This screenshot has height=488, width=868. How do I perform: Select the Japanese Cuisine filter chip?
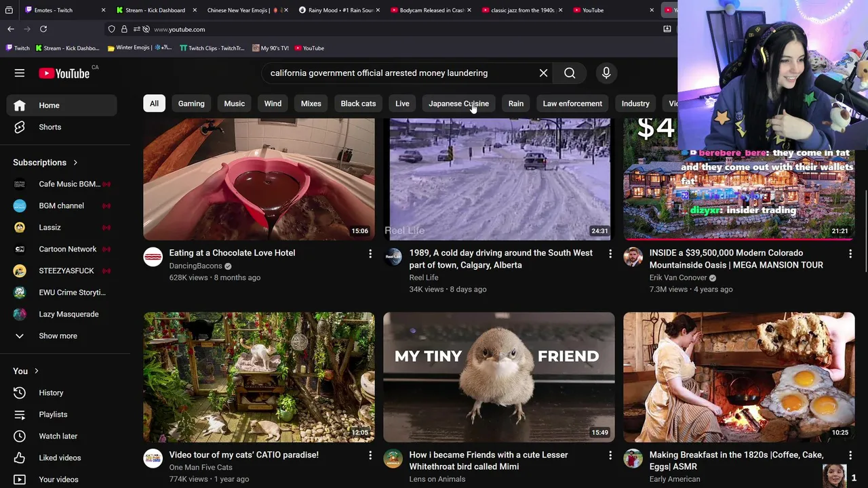[x=458, y=104]
